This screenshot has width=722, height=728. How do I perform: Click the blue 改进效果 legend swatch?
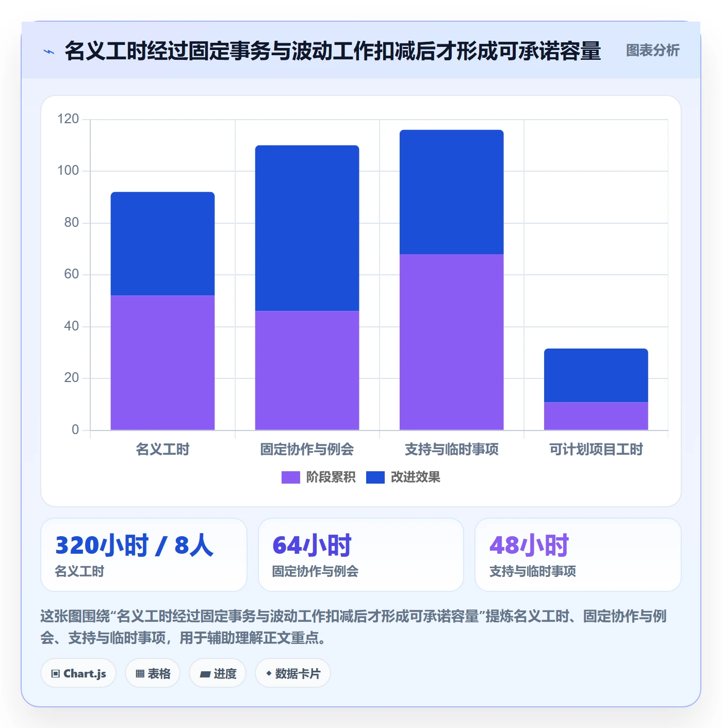(x=375, y=477)
